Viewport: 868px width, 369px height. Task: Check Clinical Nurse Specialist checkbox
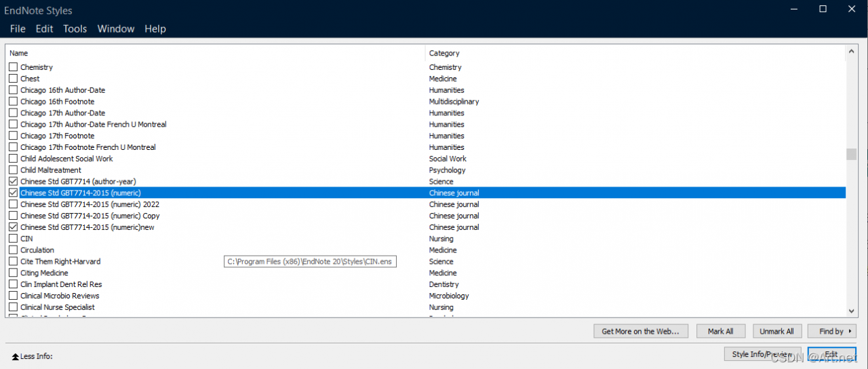pos(13,307)
